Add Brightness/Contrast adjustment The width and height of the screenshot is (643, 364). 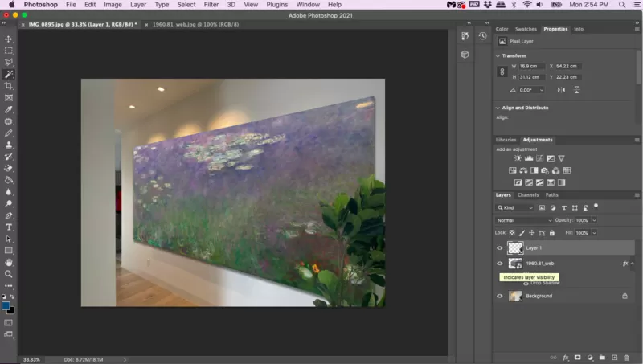pos(518,158)
